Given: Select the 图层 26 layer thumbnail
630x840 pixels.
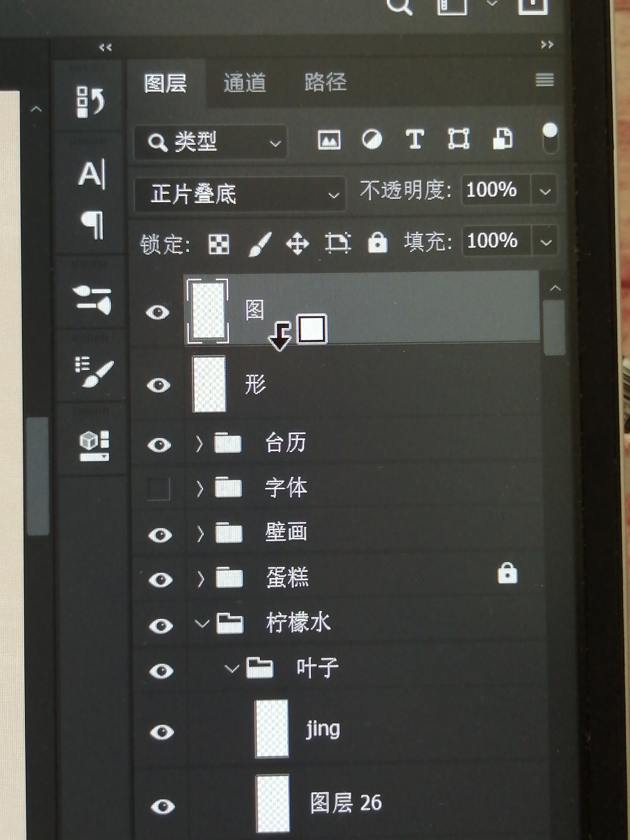Looking at the screenshot, I should coord(273,803).
